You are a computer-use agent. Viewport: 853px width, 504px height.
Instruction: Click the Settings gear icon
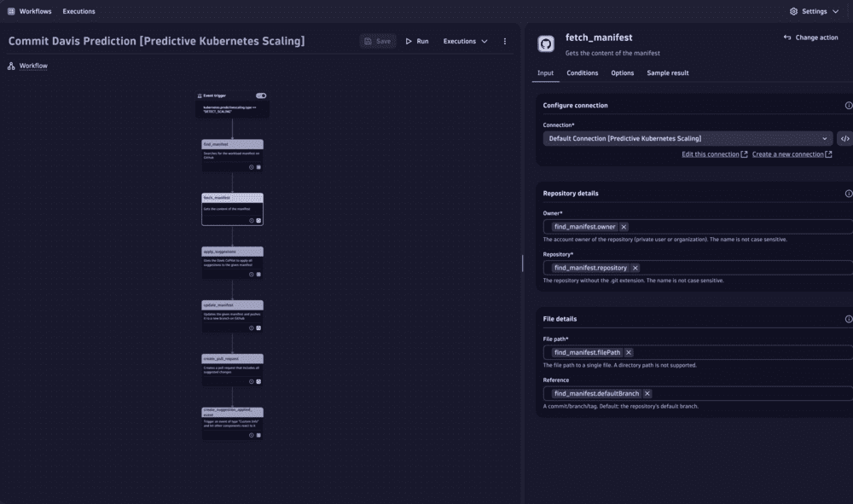[793, 11]
